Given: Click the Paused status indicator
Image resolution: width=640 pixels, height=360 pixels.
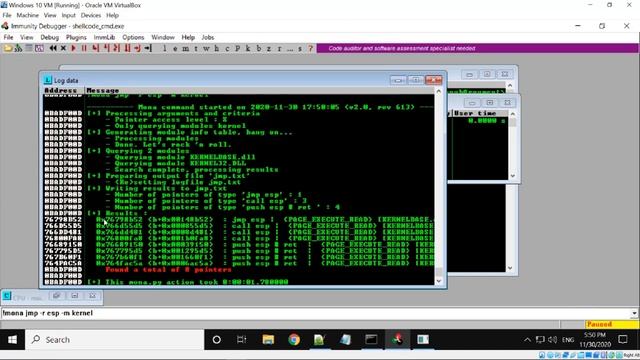Looking at the screenshot, I should coord(611,324).
